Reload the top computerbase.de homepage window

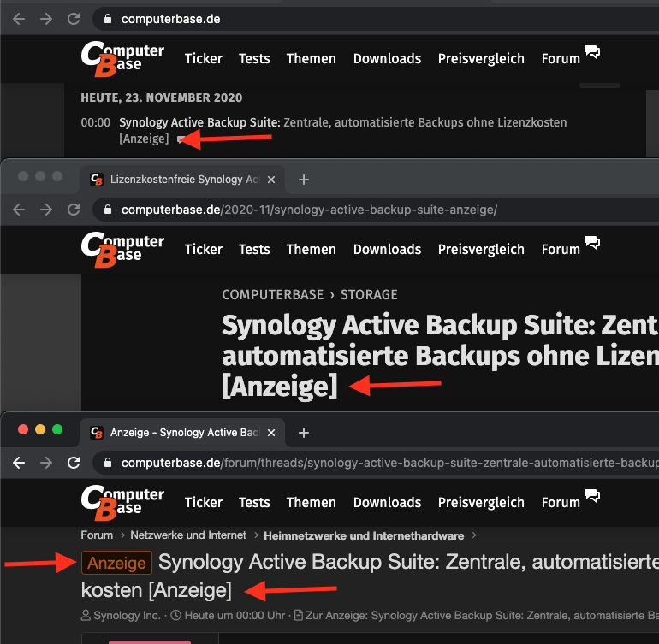point(74,19)
